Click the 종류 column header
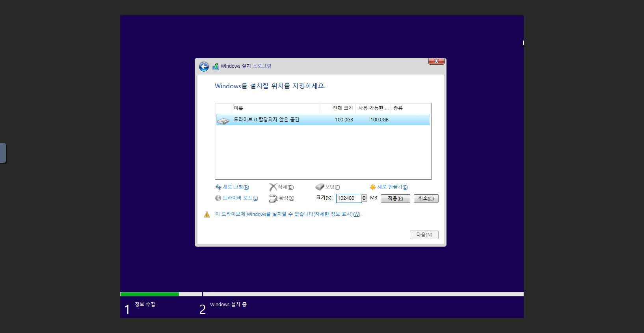This screenshot has width=644, height=333. coord(411,108)
